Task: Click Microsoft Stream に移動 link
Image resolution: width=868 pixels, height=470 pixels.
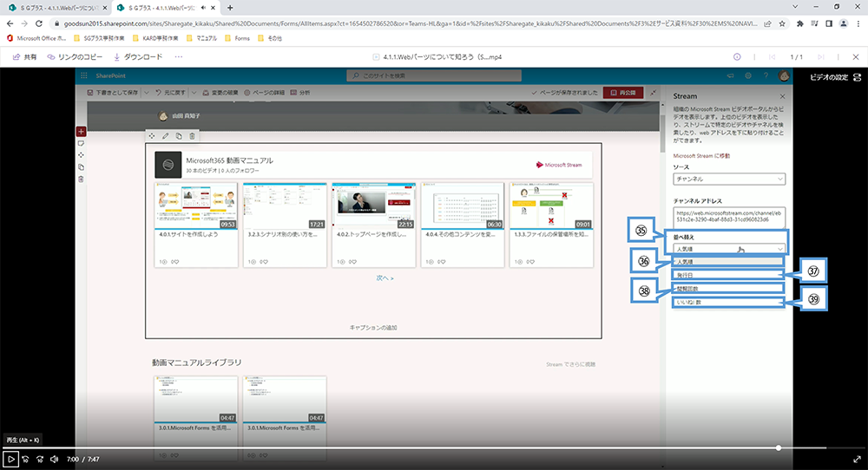Action: pos(701,156)
